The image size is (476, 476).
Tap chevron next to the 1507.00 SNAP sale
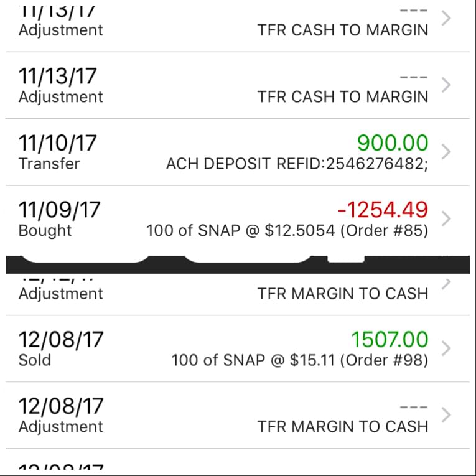coord(446,348)
